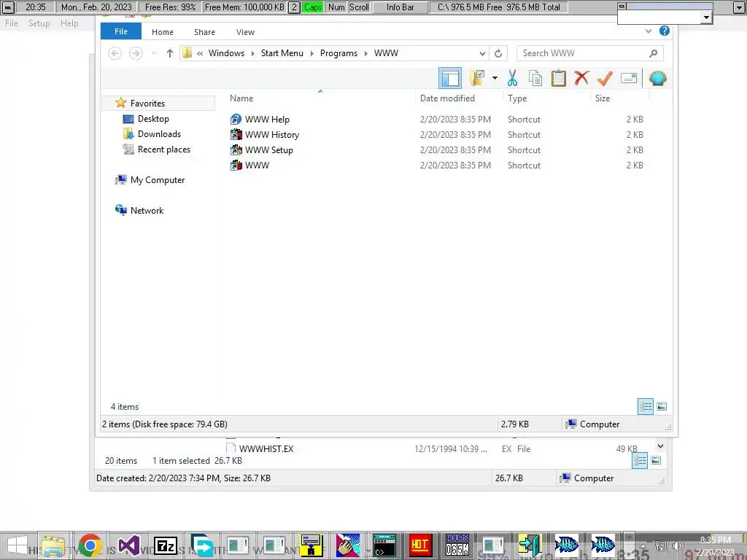Click the Copy documents icon

tap(535, 78)
